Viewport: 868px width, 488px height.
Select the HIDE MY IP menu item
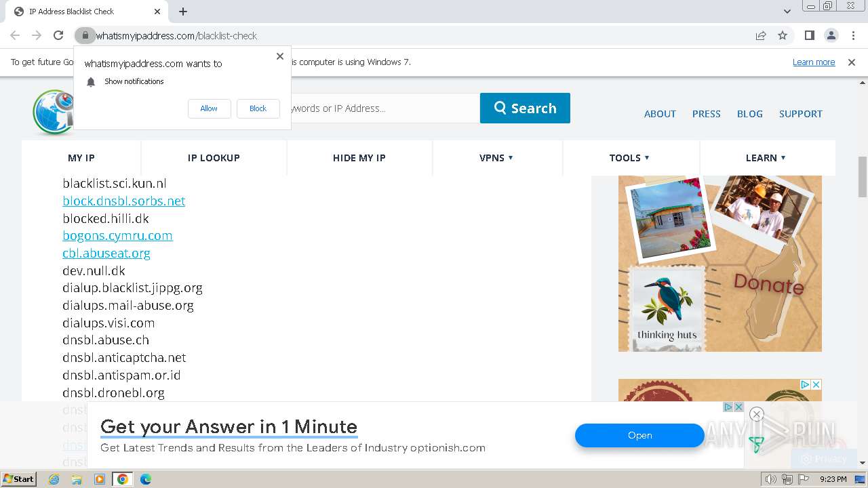click(x=359, y=158)
